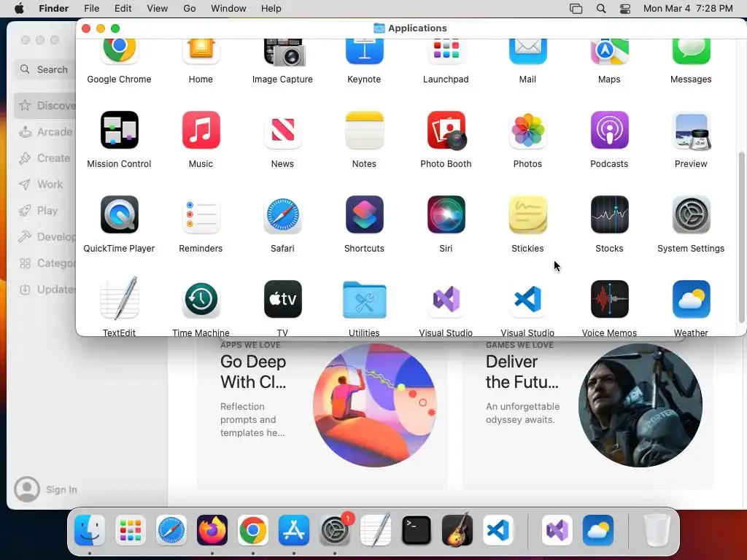
Task: Open GarageBand from the Dock
Action: coord(457,529)
